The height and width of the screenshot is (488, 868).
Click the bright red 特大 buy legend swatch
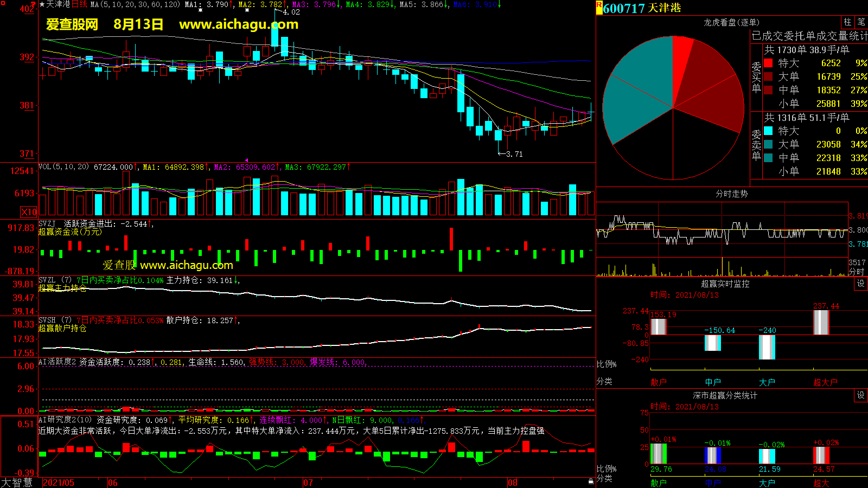768,63
